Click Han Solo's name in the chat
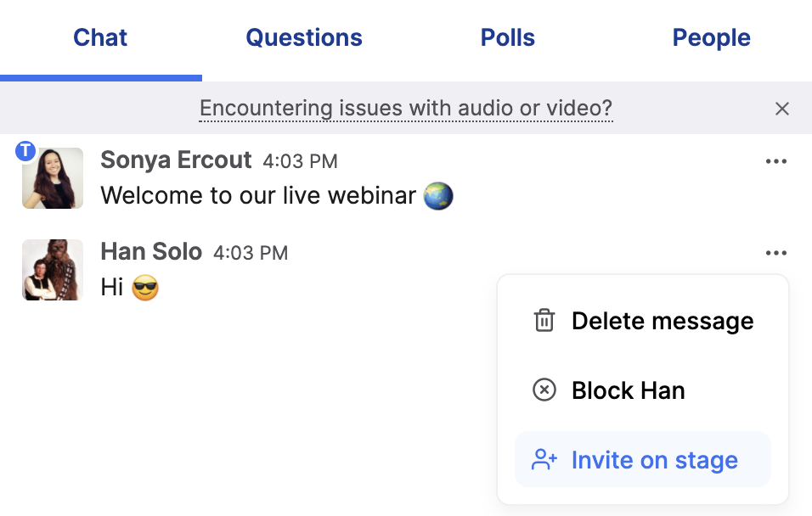The image size is (812, 516). pyautogui.click(x=151, y=251)
